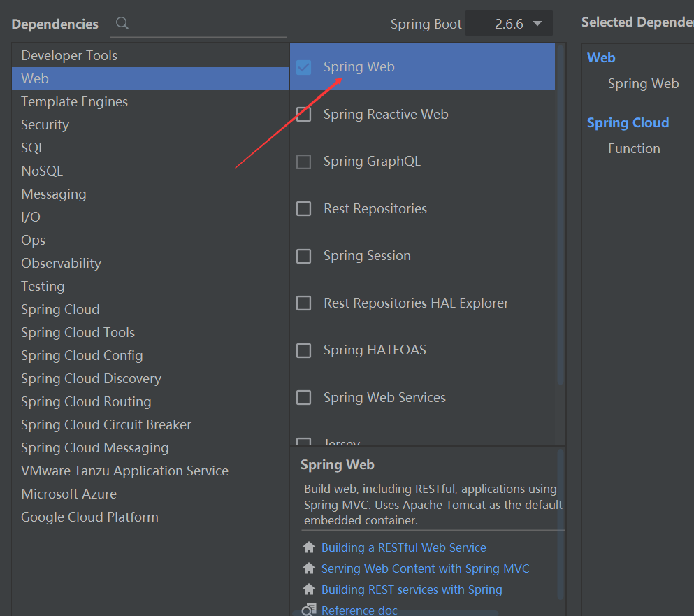Select the SQL category
The image size is (694, 616).
click(150, 148)
